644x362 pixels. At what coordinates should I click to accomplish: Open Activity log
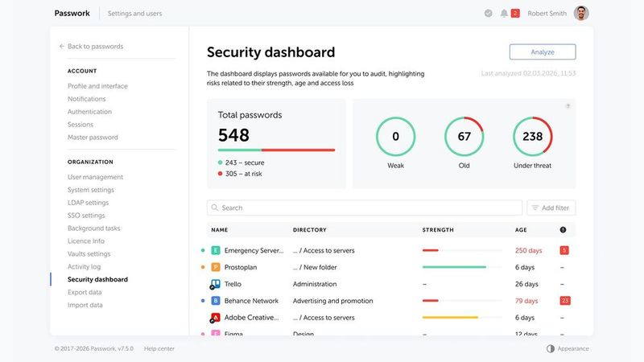[85, 267]
